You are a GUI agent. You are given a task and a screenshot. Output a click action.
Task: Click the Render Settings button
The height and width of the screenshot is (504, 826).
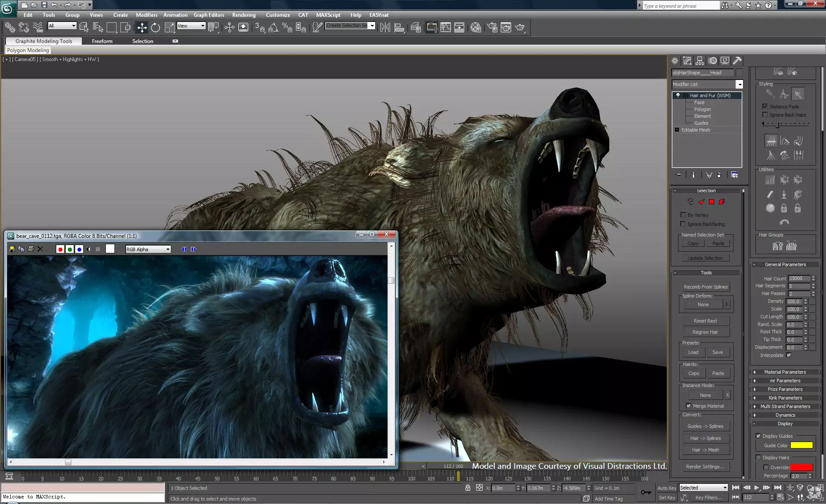(706, 466)
